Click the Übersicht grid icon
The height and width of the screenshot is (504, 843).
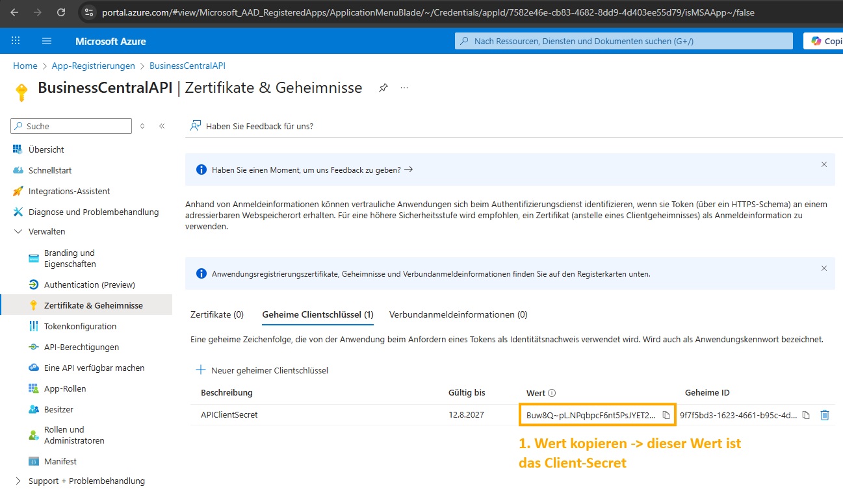pyautogui.click(x=18, y=149)
